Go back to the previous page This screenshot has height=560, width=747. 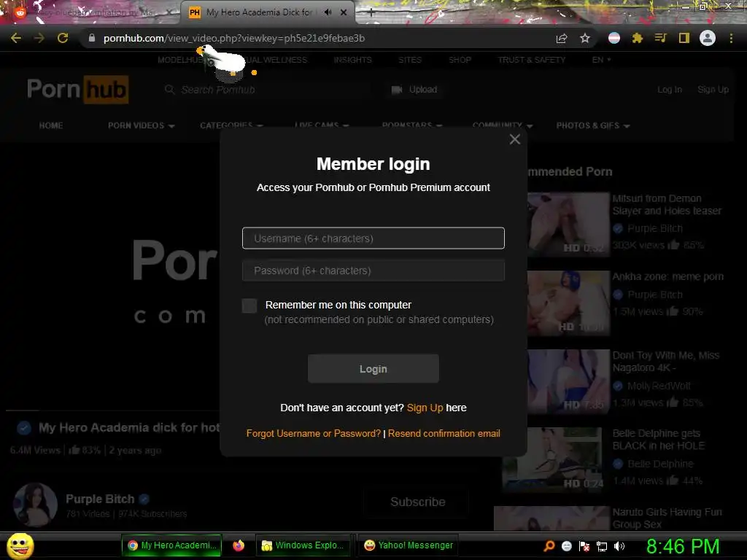pyautogui.click(x=16, y=38)
